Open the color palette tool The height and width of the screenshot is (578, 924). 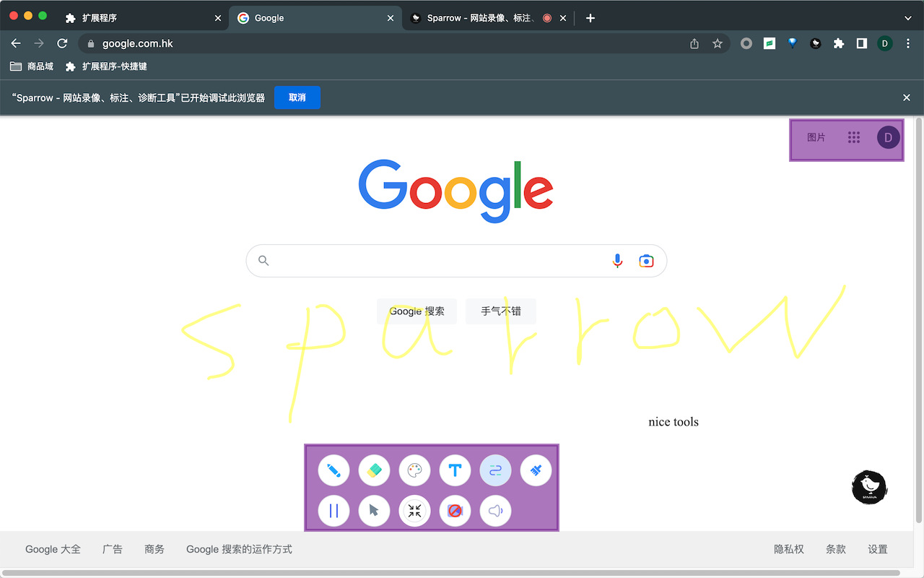414,470
